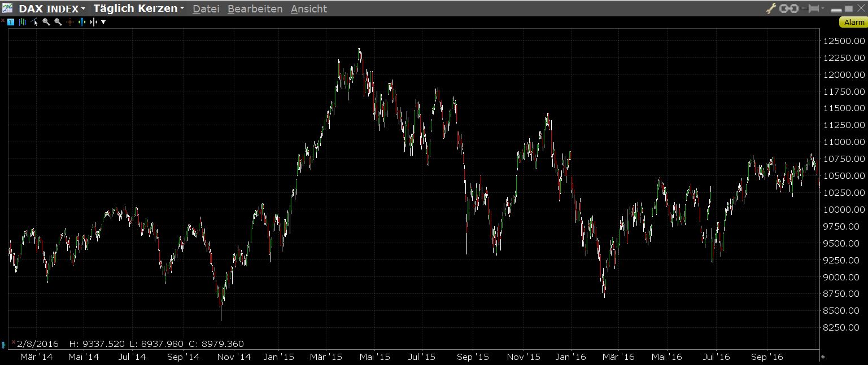Open the Täglich Kerzen chart type dropdown
The width and height of the screenshot is (868, 365).
138,8
